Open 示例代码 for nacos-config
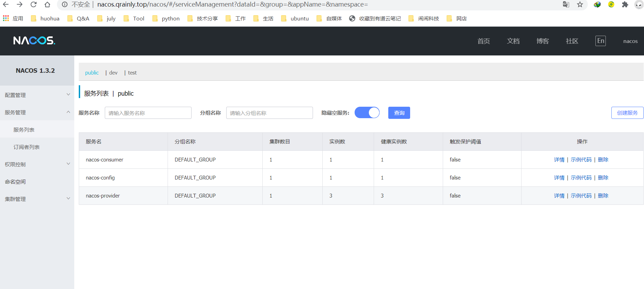The height and width of the screenshot is (289, 644). click(581, 177)
